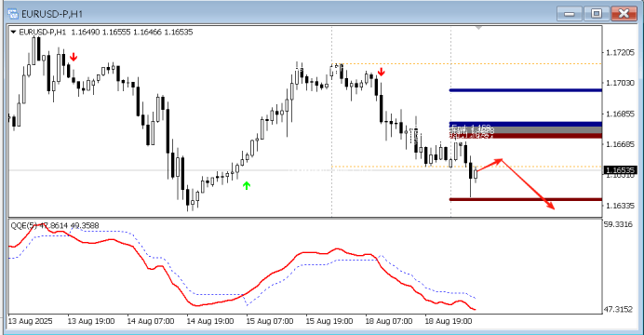Click the red sell arrow near 13 Aug 19:00
644x335 pixels.
(x=74, y=57)
